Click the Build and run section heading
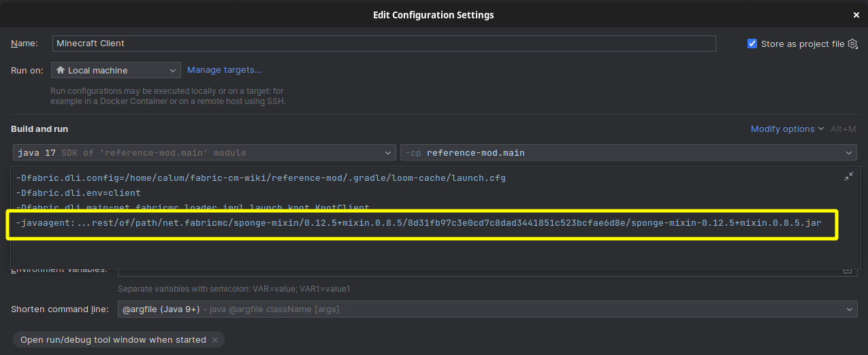868x355 pixels. [x=39, y=129]
